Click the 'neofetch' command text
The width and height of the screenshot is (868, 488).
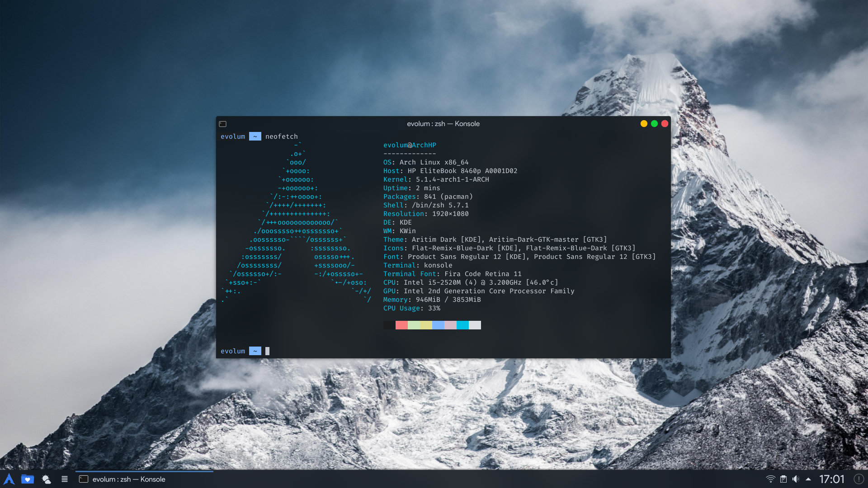pos(282,136)
